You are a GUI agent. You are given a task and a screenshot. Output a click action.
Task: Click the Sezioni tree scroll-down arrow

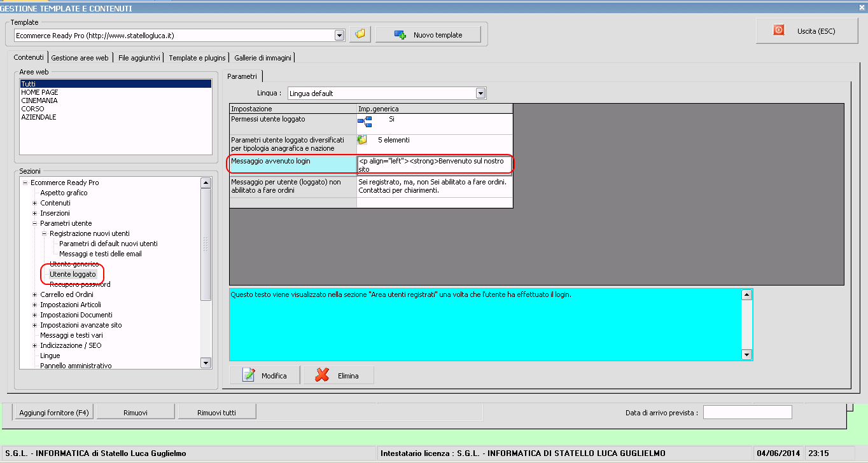[206, 363]
